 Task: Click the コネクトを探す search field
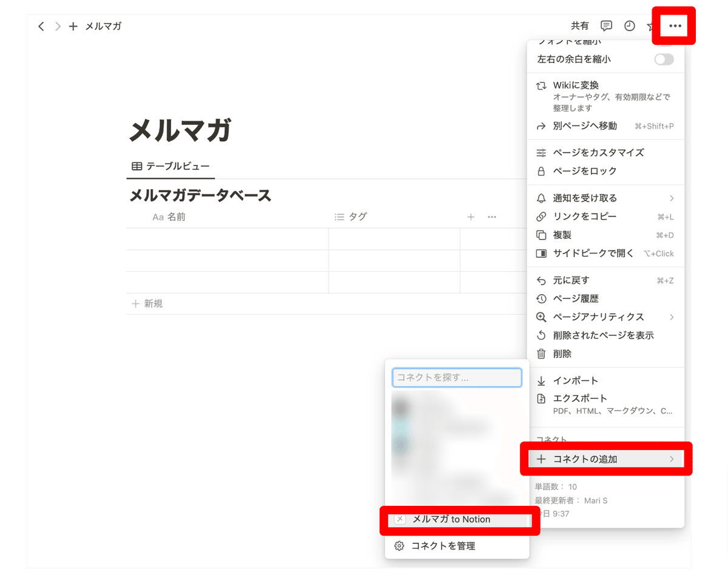[x=457, y=377]
